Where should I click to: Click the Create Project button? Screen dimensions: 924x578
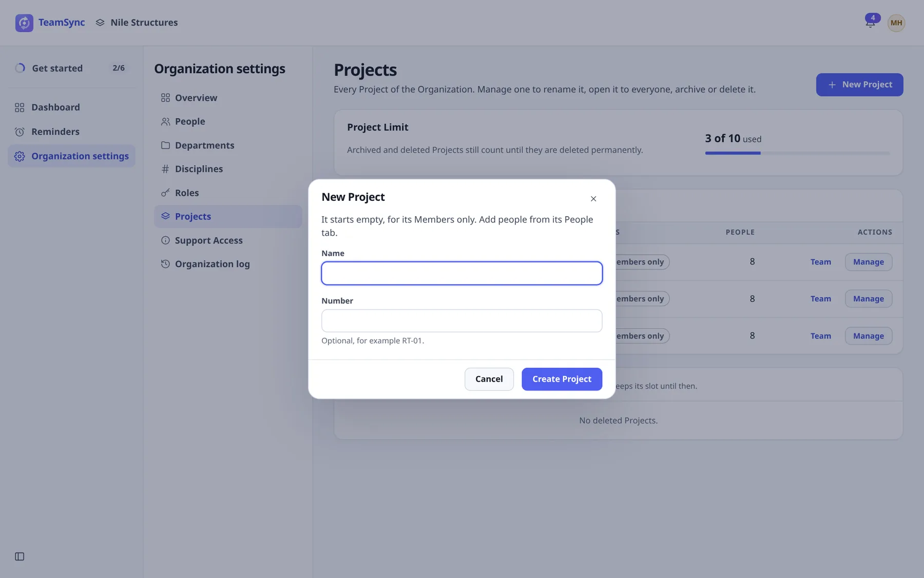click(562, 379)
